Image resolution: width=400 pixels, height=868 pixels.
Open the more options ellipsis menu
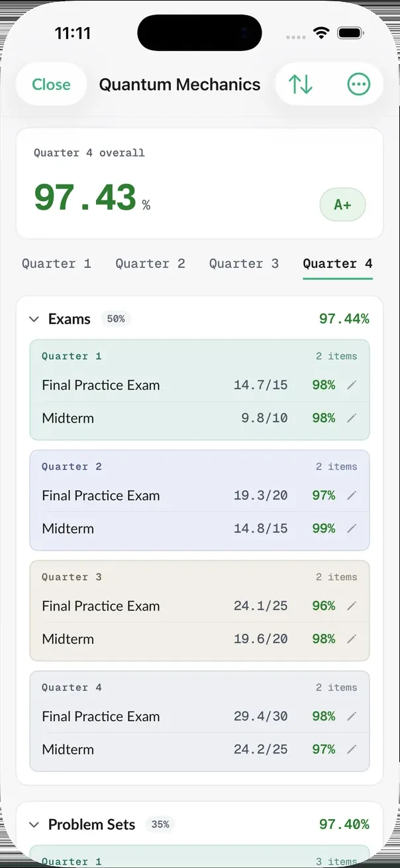358,85
